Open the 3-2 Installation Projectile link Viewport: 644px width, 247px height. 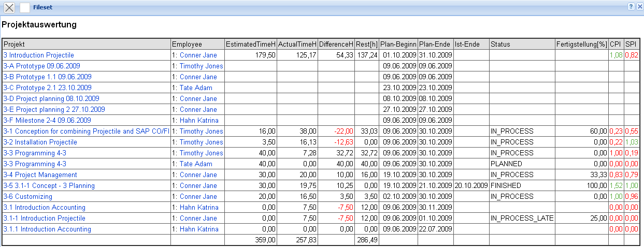pos(40,142)
